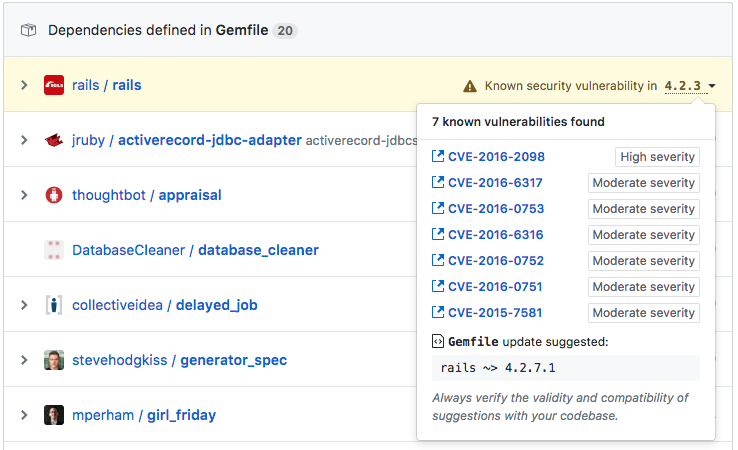Click the 4.2.3 version number
The height and width of the screenshot is (450, 738).
point(683,86)
